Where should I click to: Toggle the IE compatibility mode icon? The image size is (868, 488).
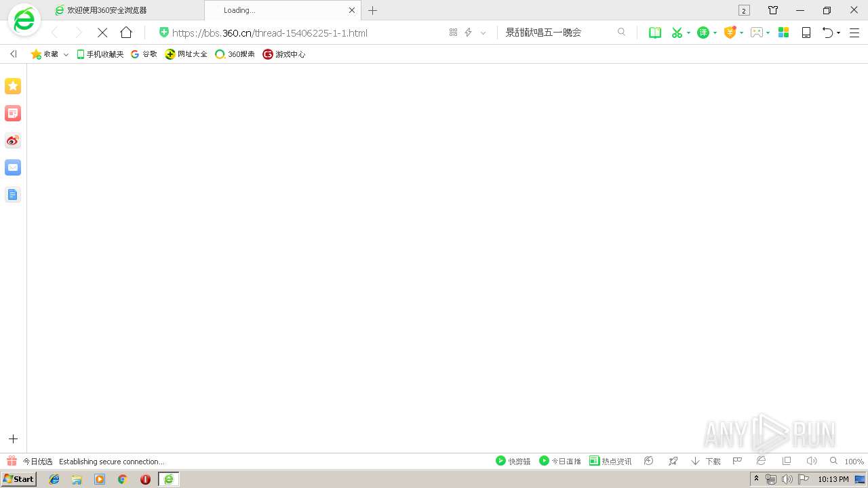(761, 461)
